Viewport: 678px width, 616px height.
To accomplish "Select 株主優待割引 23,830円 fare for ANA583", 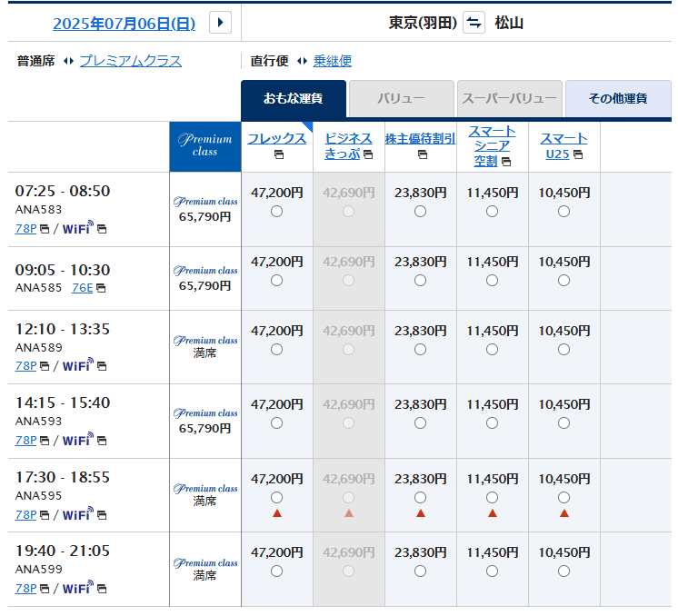I will point(420,212).
